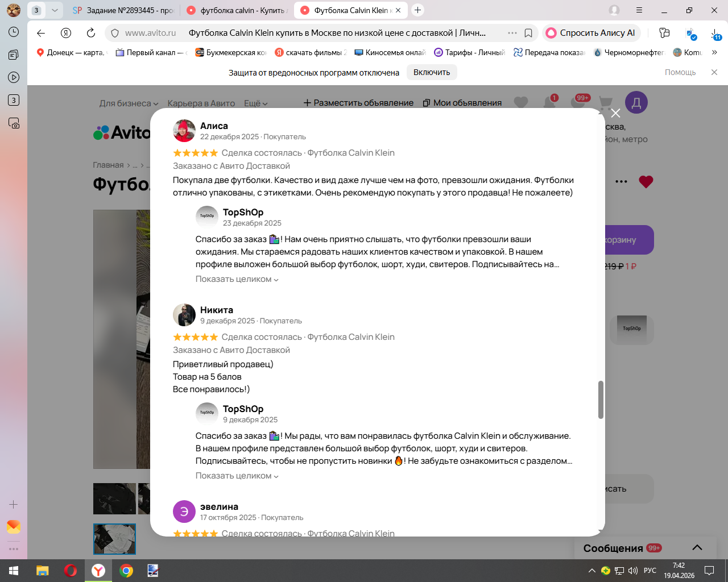
Task: Open the browser history clock icon in sidebar
Action: pyautogui.click(x=14, y=32)
